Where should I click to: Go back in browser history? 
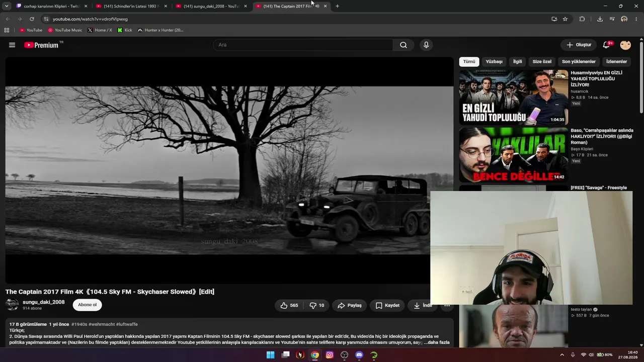(8, 19)
